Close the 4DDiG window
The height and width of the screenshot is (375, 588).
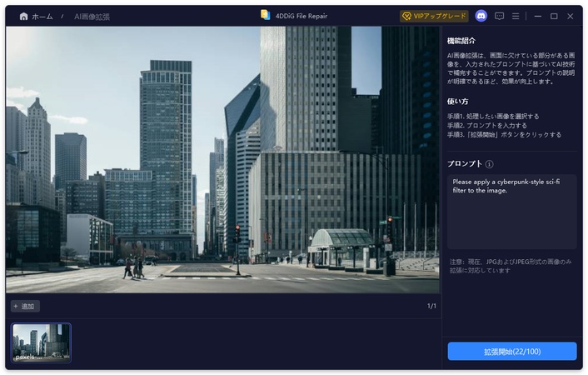tap(570, 16)
